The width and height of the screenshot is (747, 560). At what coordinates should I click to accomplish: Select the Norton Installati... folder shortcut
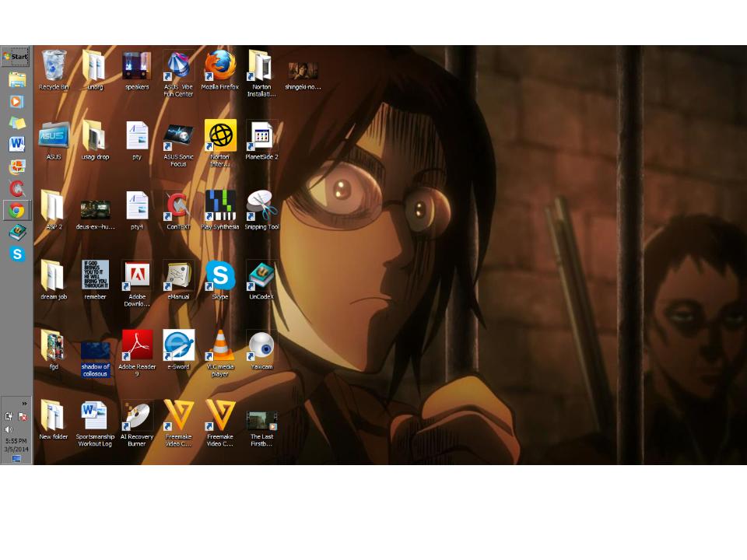point(261,73)
